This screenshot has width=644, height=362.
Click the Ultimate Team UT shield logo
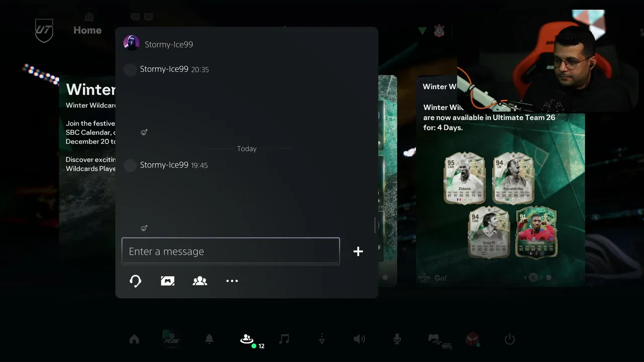click(44, 30)
